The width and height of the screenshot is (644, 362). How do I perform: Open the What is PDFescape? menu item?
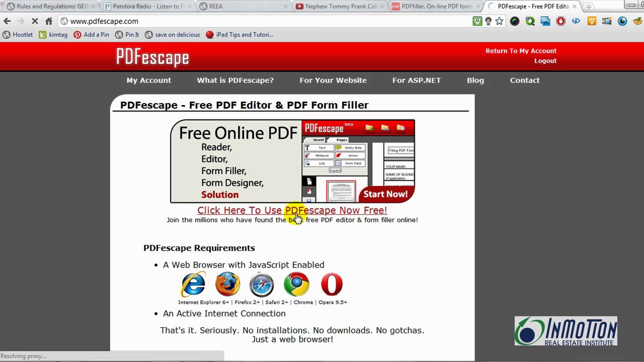[235, 80]
